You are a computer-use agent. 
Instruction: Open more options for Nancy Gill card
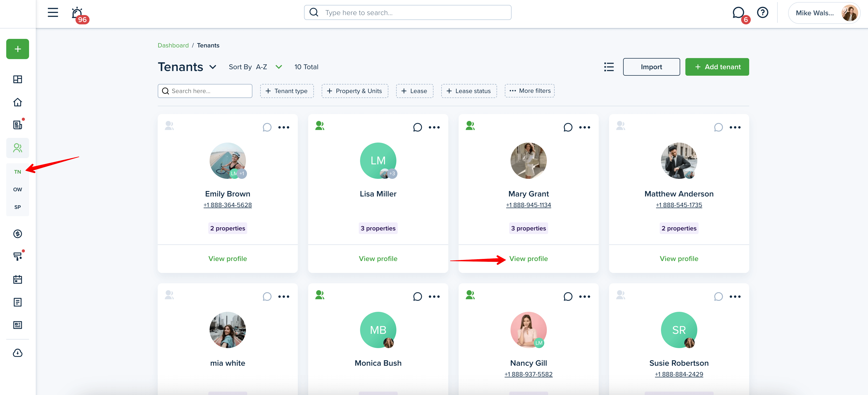coord(585,296)
